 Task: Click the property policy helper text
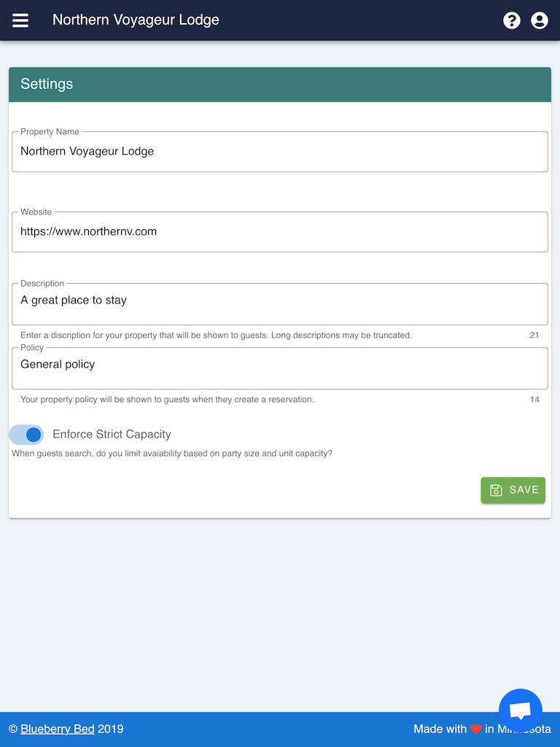[167, 400]
